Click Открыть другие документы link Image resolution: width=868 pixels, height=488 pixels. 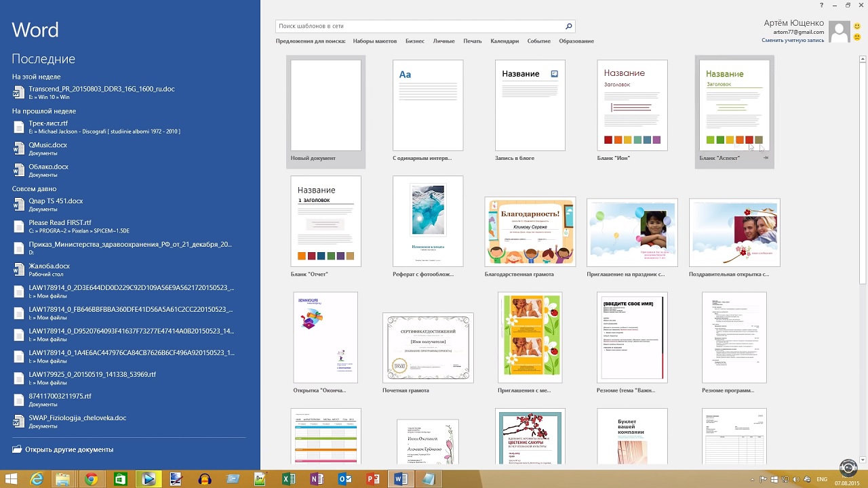point(69,449)
